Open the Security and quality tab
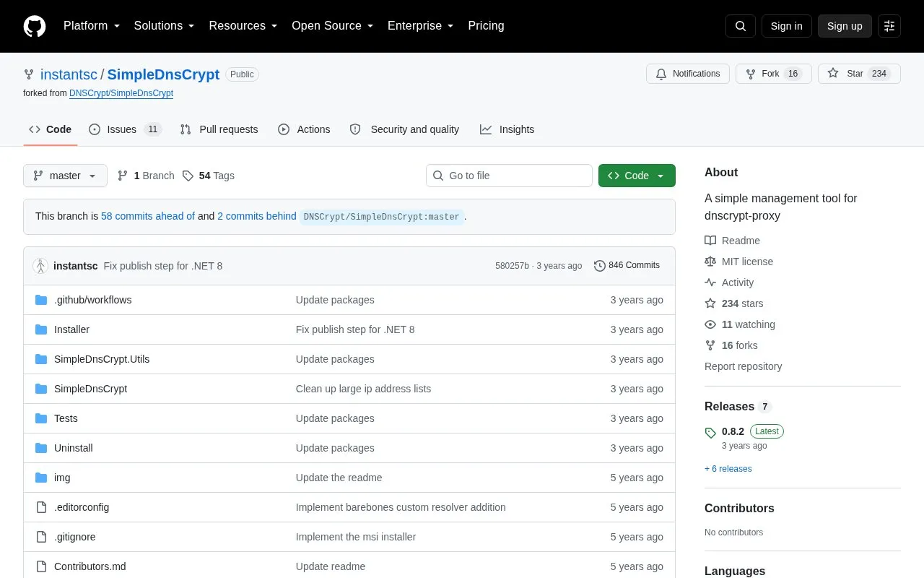 404,129
